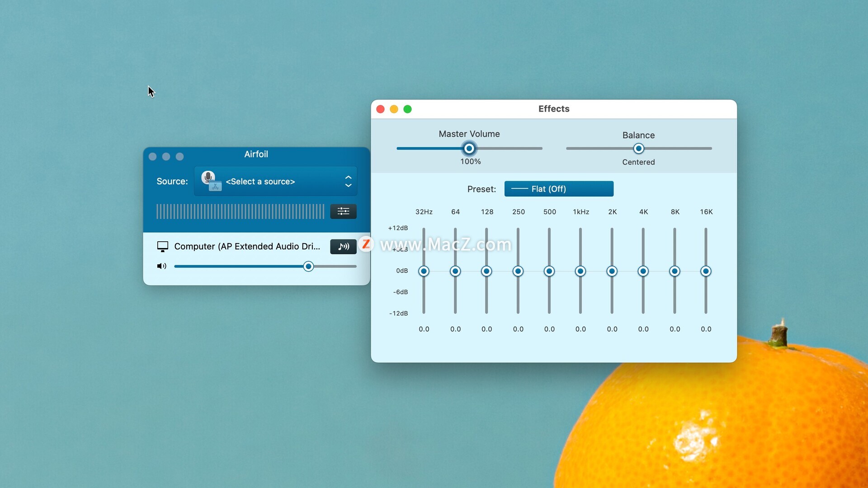This screenshot has width=868, height=488.
Task: Click the 128 Hz equalizer band knob
Action: 486,271
